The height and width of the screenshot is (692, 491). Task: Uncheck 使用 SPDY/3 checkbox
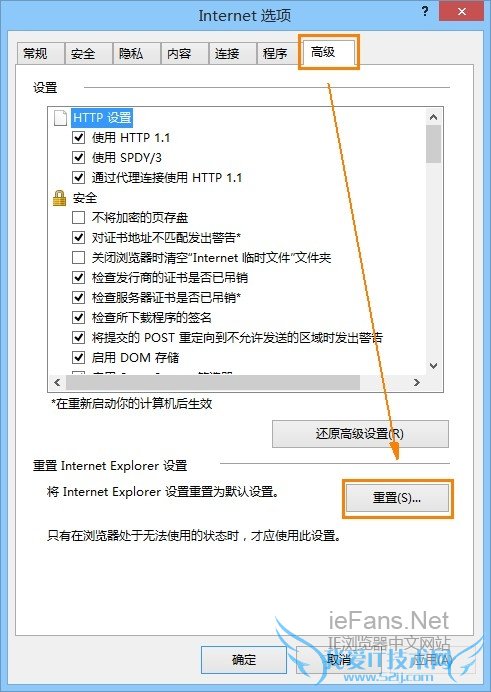click(x=79, y=158)
